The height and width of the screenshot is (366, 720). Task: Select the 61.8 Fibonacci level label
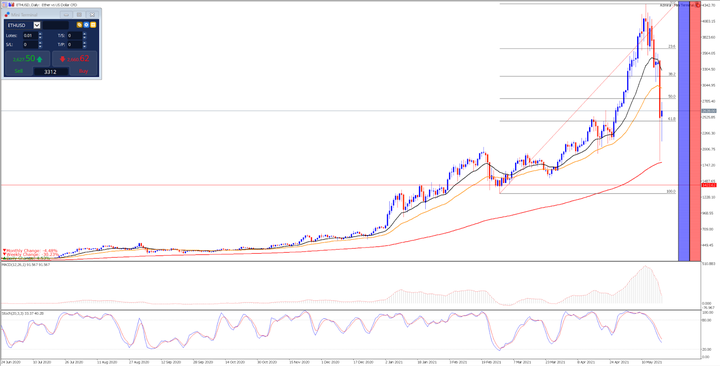[x=671, y=118]
